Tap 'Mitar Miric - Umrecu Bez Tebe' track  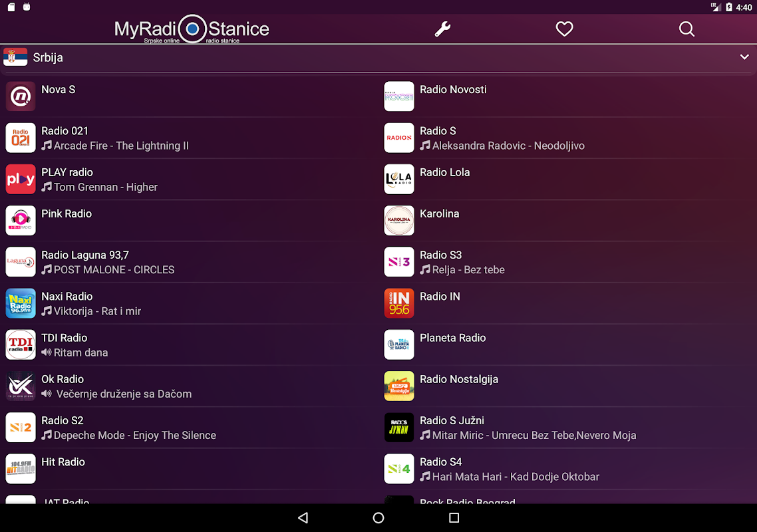tap(534, 436)
